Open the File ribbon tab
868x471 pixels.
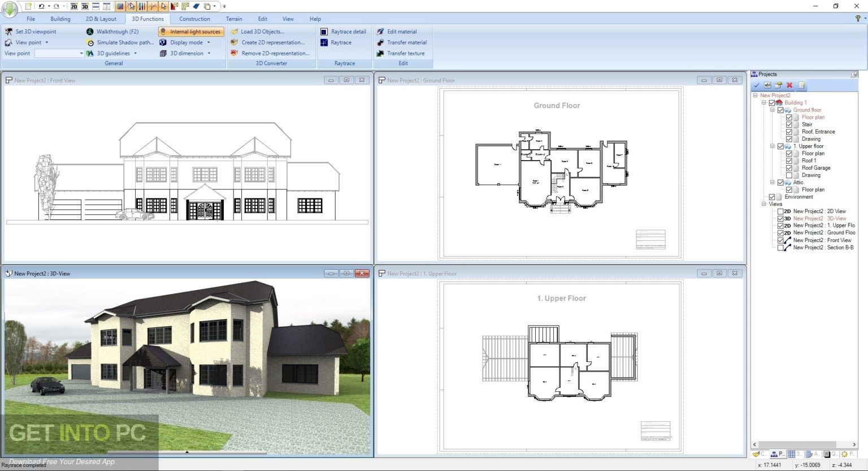coord(31,19)
